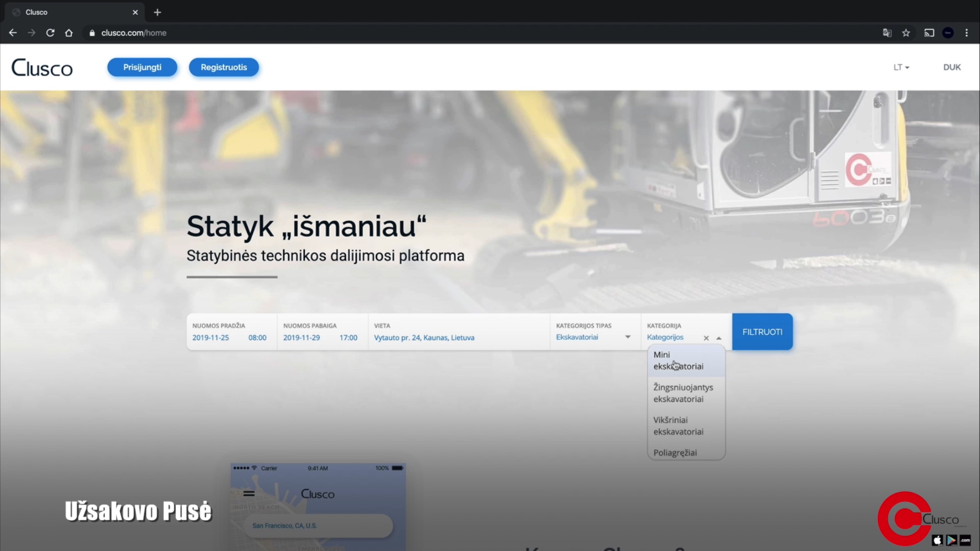Click the lock icon in address bar
980x551 pixels.
tap(92, 33)
